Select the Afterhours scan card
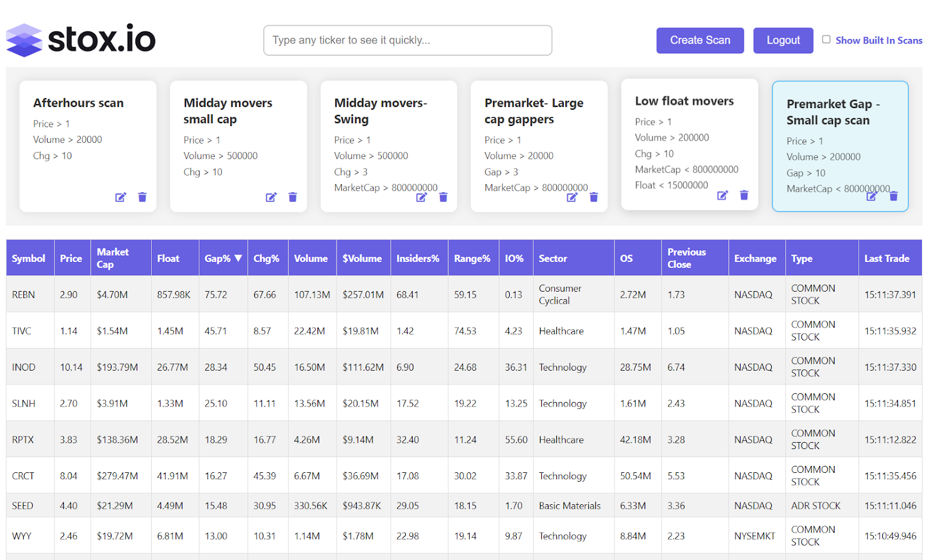The height and width of the screenshot is (560, 930). coord(88,146)
